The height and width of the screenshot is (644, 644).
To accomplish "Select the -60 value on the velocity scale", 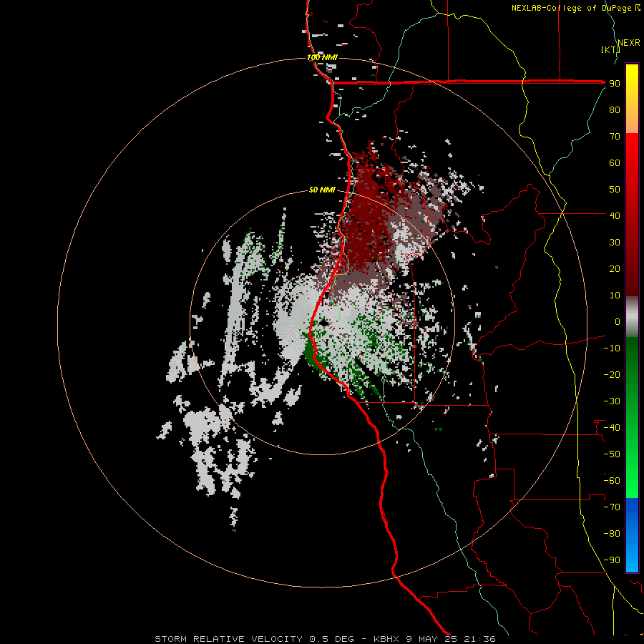I will click(x=612, y=481).
